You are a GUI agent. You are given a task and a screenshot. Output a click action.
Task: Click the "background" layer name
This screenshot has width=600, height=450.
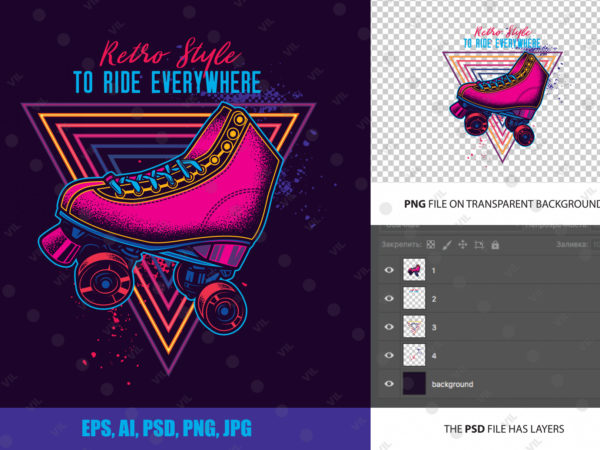click(x=452, y=384)
